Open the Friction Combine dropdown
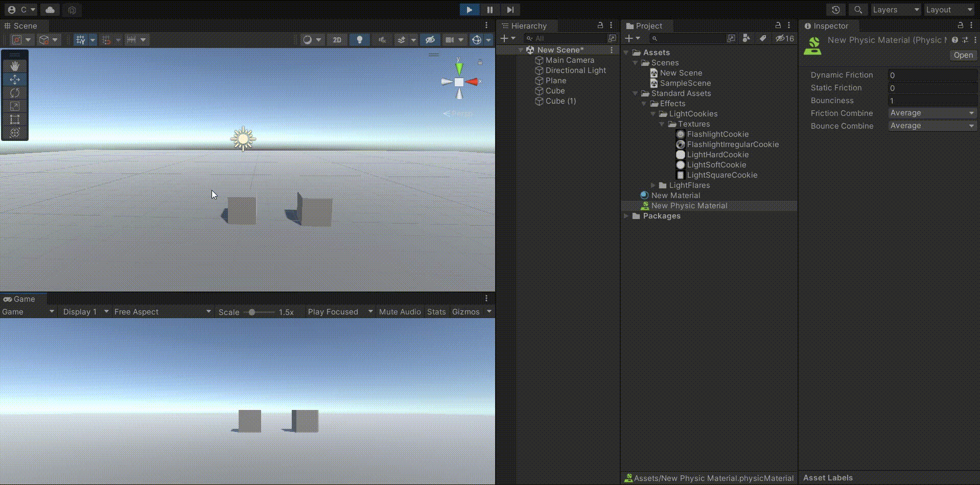 pos(932,113)
